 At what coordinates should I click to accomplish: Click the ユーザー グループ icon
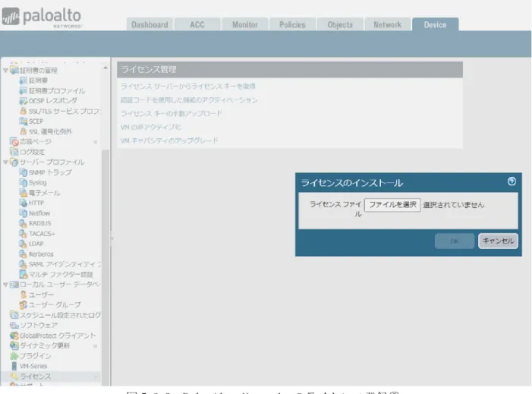(x=23, y=304)
